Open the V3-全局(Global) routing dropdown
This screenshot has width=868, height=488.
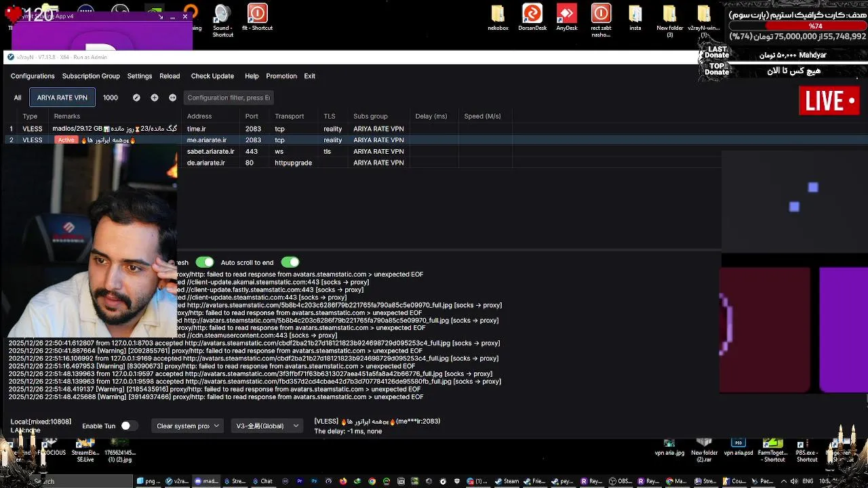267,426
